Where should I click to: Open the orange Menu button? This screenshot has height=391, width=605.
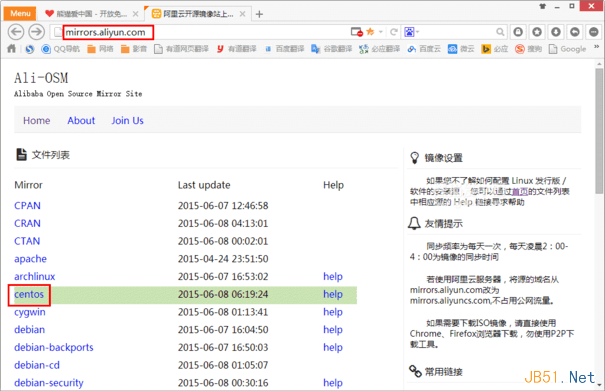20,14
